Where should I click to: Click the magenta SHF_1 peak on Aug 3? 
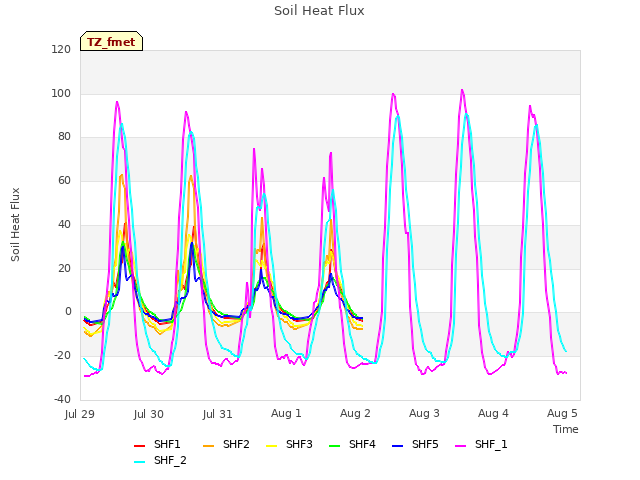tap(462, 90)
